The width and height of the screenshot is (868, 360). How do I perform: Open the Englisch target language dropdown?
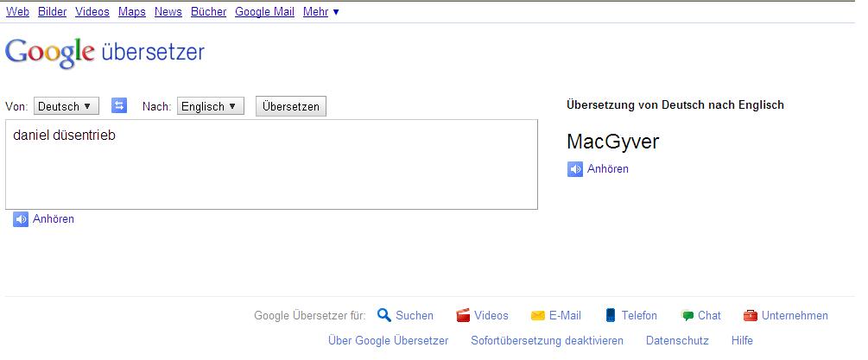point(210,106)
